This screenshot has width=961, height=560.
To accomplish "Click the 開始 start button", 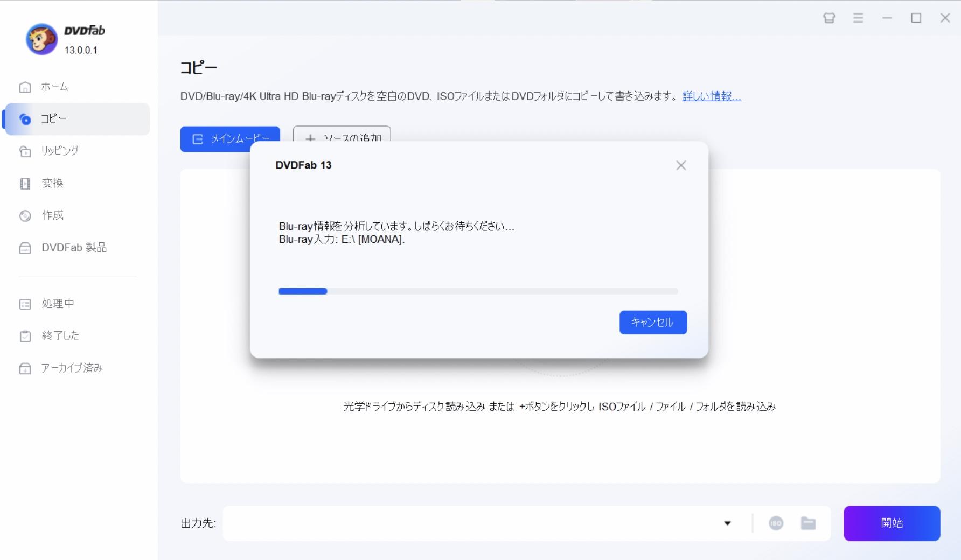I will 892,523.
